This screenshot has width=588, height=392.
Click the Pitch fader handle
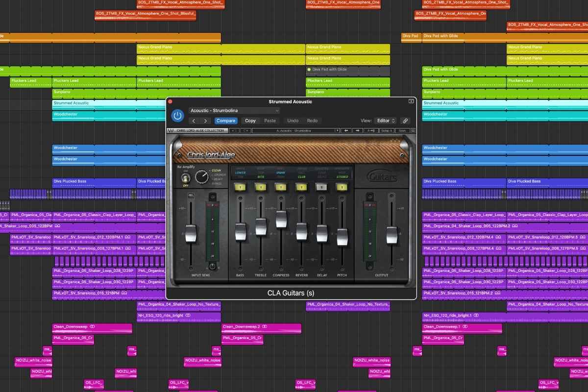click(342, 237)
